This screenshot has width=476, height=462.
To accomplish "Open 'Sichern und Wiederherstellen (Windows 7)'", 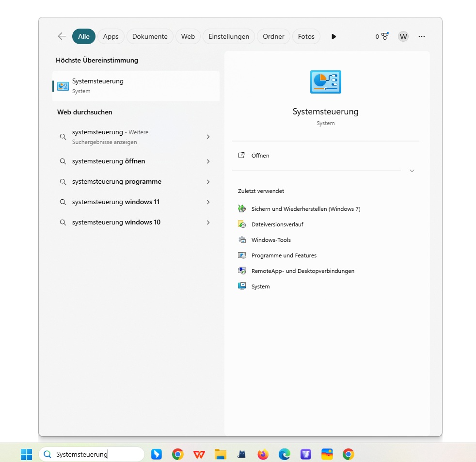I will [x=306, y=209].
